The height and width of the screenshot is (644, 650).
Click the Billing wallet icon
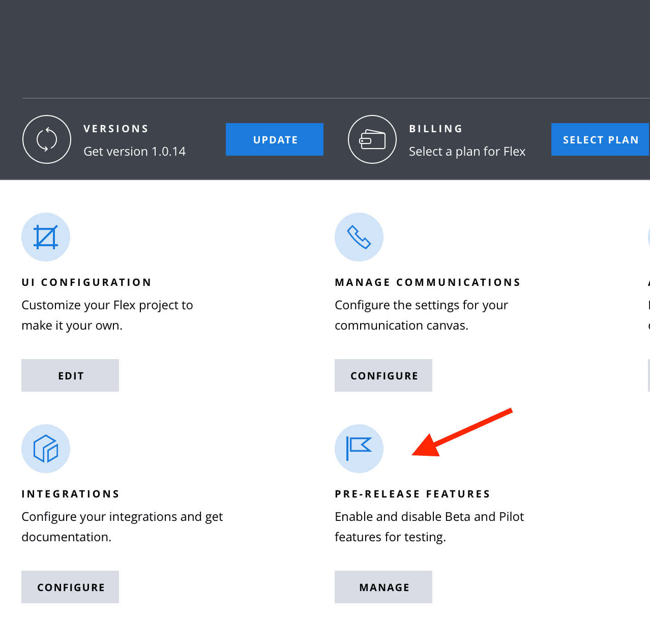coord(372,139)
